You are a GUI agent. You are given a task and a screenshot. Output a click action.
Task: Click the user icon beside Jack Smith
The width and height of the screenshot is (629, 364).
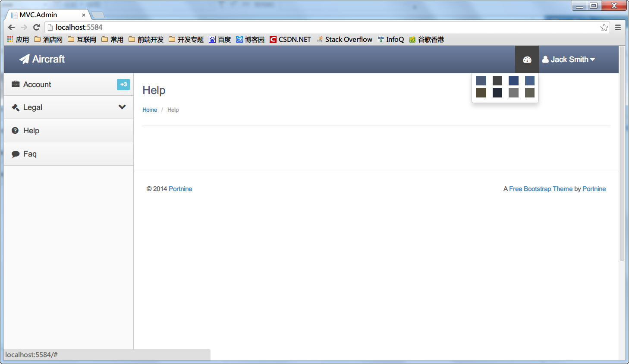pos(545,60)
